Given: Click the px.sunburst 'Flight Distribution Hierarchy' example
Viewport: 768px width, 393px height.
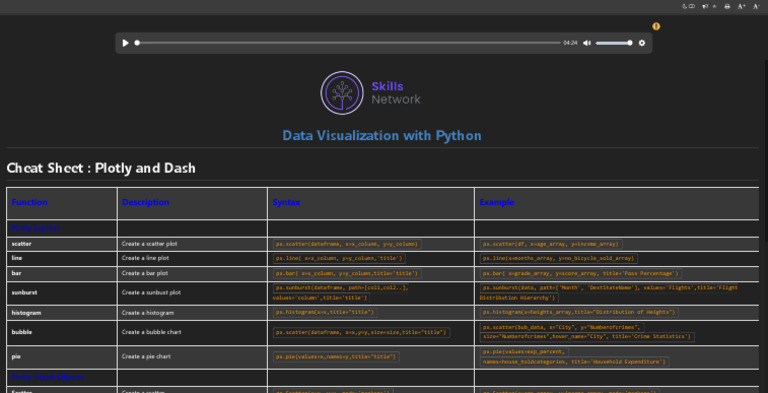Looking at the screenshot, I should pos(609,293).
